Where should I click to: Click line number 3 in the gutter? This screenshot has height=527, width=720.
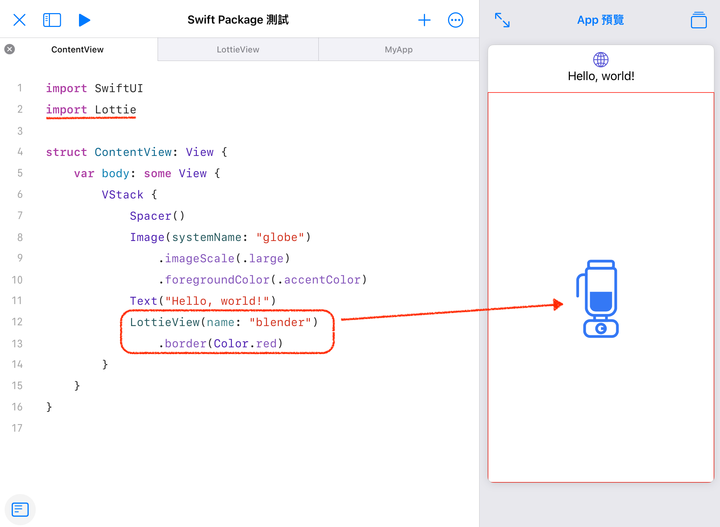coord(20,131)
